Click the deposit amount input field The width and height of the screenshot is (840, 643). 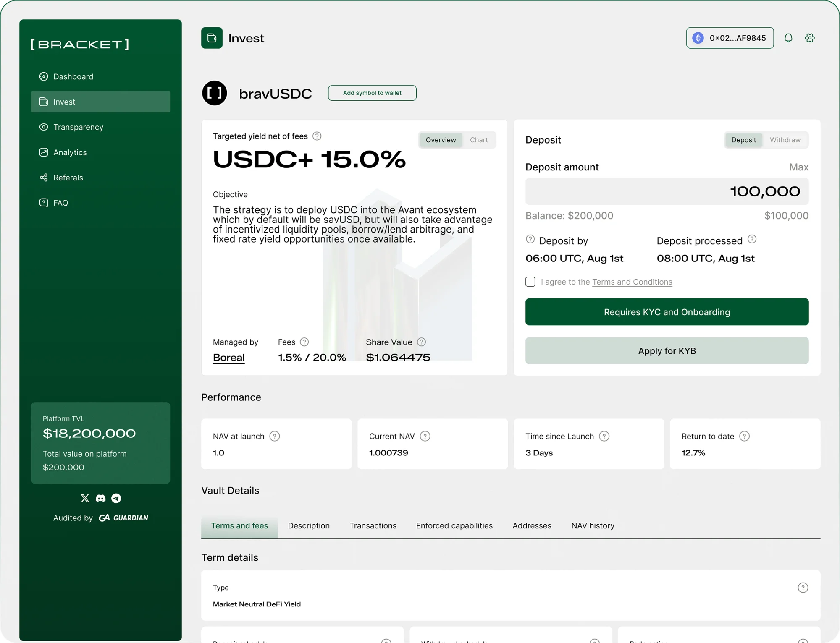click(x=667, y=191)
